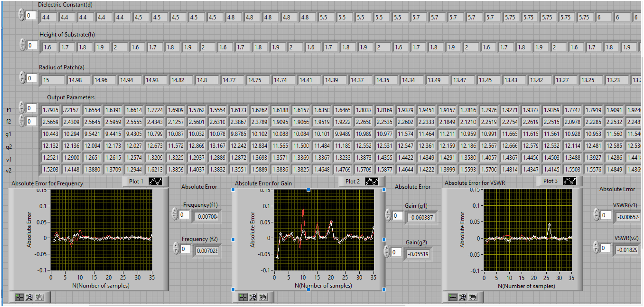This screenshot has width=644, height=307.
Task: Click the Plot 2 legend waveform icon
Action: [x=372, y=181]
